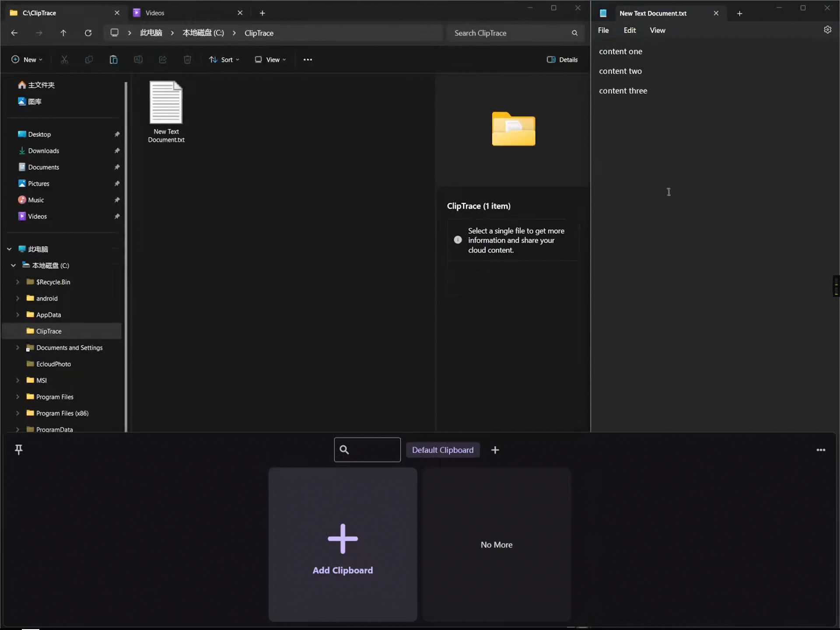Focus the clipboard search field
This screenshot has height=630, width=840.
coord(367,450)
